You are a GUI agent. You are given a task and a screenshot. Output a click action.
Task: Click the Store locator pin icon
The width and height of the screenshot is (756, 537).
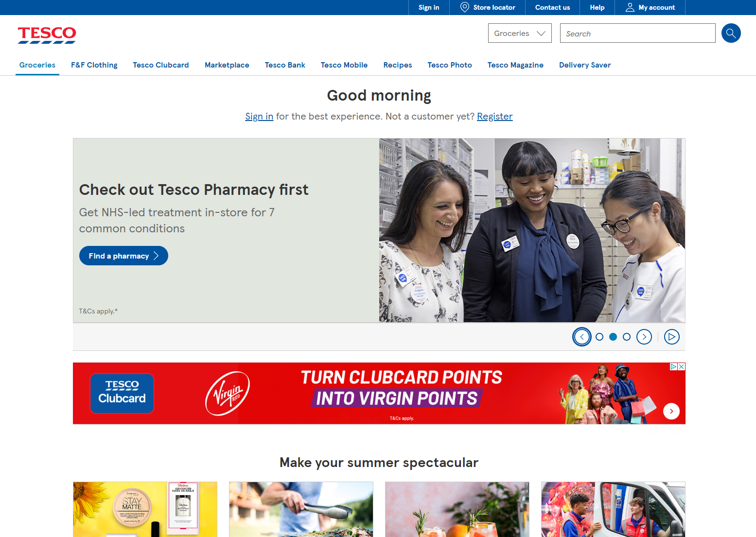point(464,7)
